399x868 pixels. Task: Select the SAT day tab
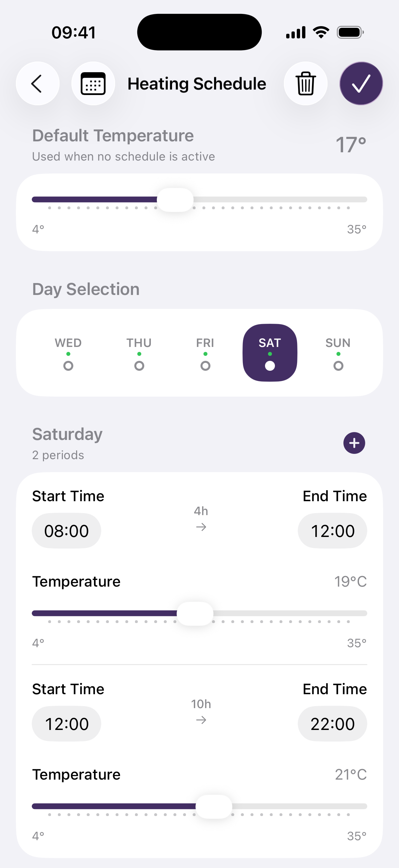tap(270, 353)
